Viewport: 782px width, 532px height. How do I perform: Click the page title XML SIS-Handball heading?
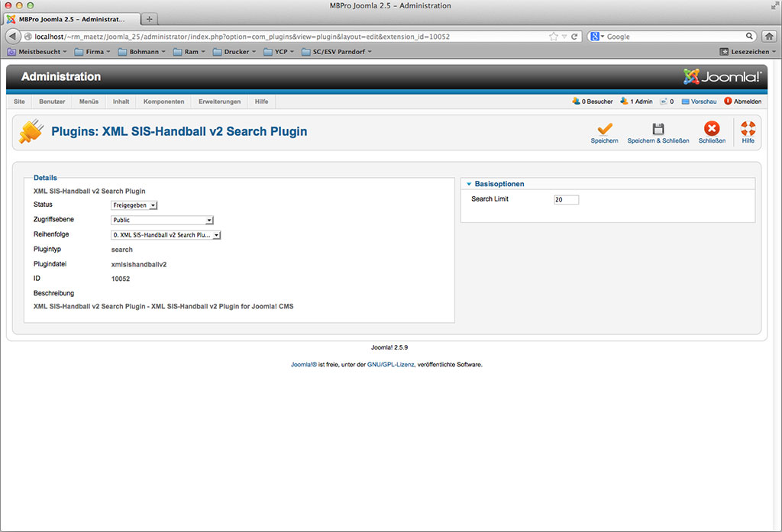179,131
